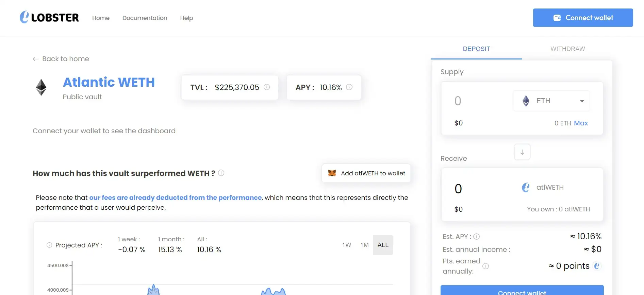Screen dimensions: 644x295
Task: Click the Pts. earned annually info icon
Action: (x=486, y=266)
